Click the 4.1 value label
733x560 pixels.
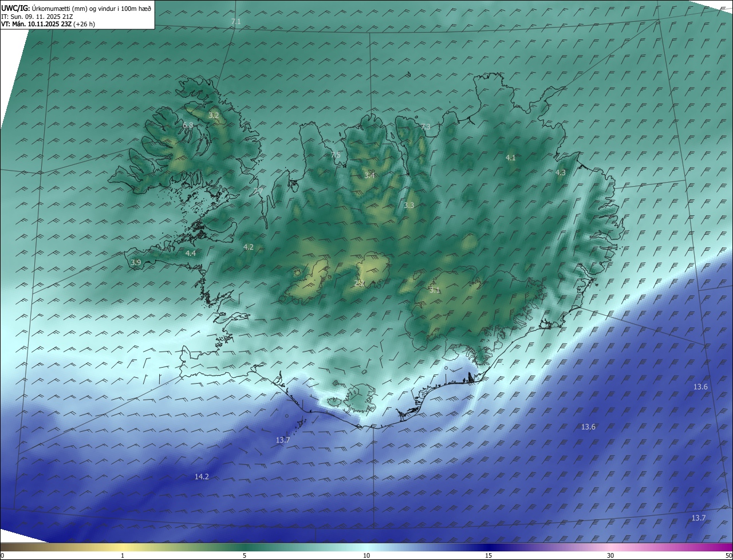pos(511,157)
